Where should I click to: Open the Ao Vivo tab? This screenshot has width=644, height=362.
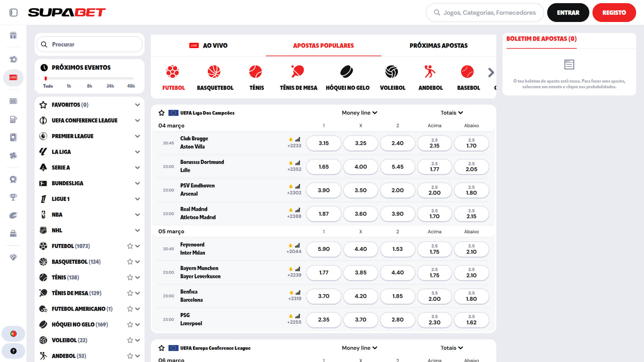tap(215, 45)
